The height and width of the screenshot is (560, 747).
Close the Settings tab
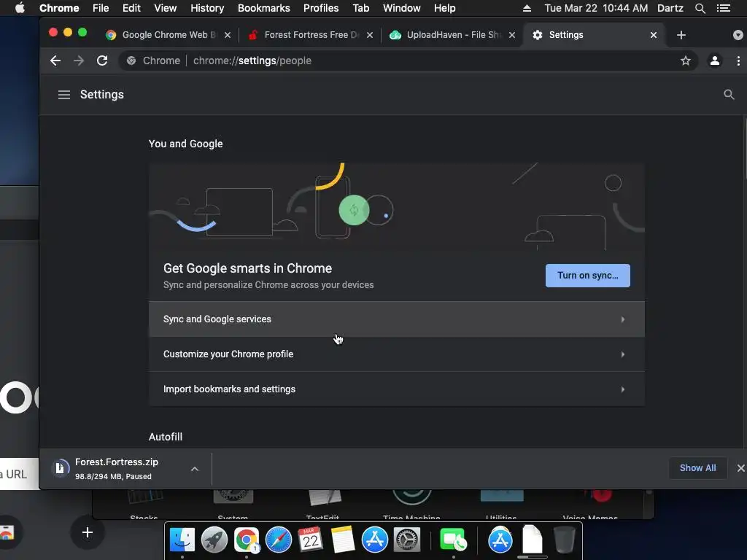point(653,35)
